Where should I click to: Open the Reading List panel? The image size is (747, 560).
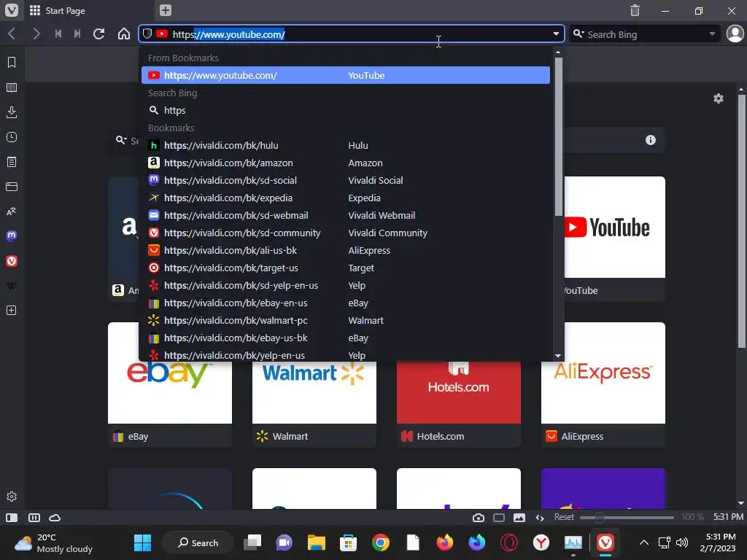coord(12,87)
